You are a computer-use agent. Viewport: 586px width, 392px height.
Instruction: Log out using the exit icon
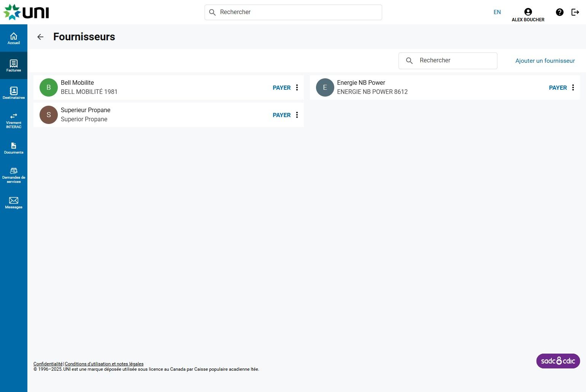click(575, 12)
